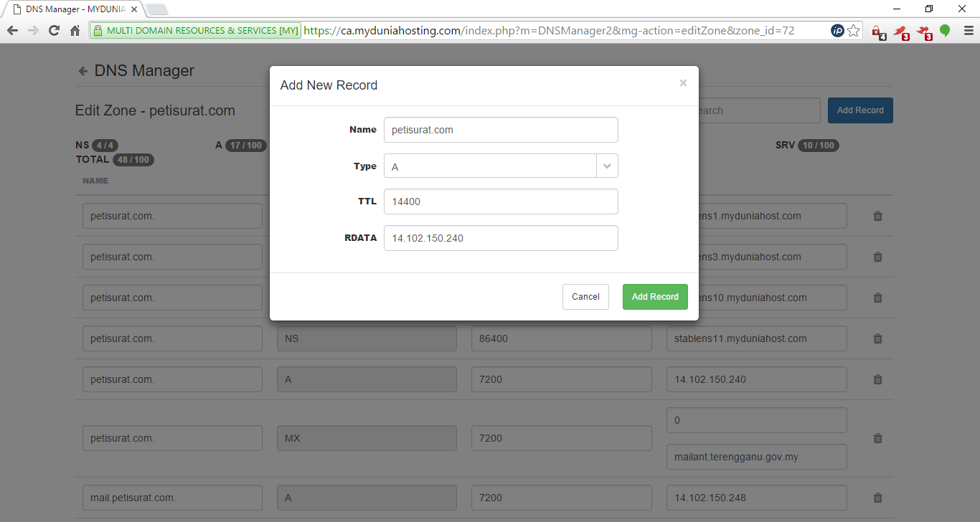Viewport: 980px width, 522px height.
Task: Bookmark this page with the star icon
Action: tap(854, 31)
